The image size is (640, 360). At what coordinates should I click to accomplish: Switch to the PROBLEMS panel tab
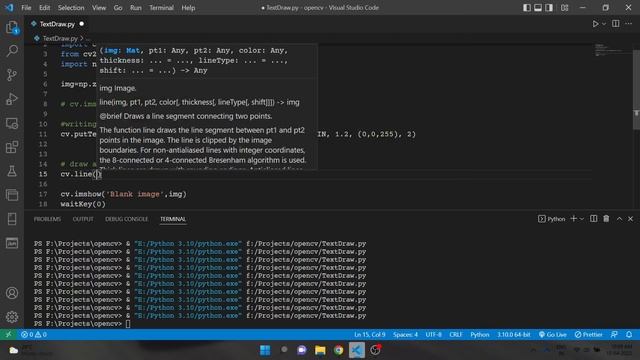47,219
